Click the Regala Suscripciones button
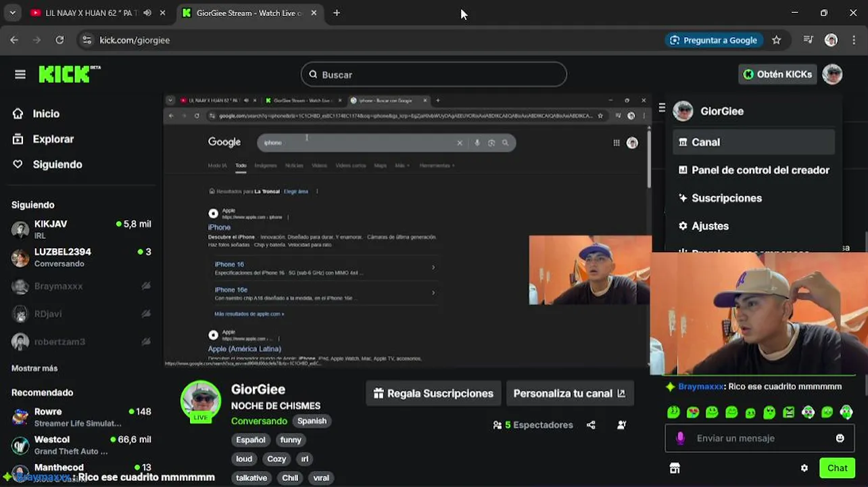Image resolution: width=868 pixels, height=487 pixels. 433,393
